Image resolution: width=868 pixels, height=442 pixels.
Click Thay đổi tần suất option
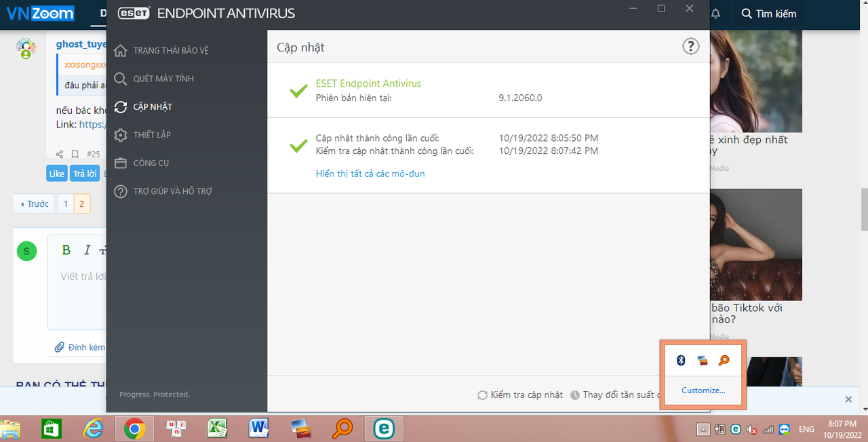point(615,395)
